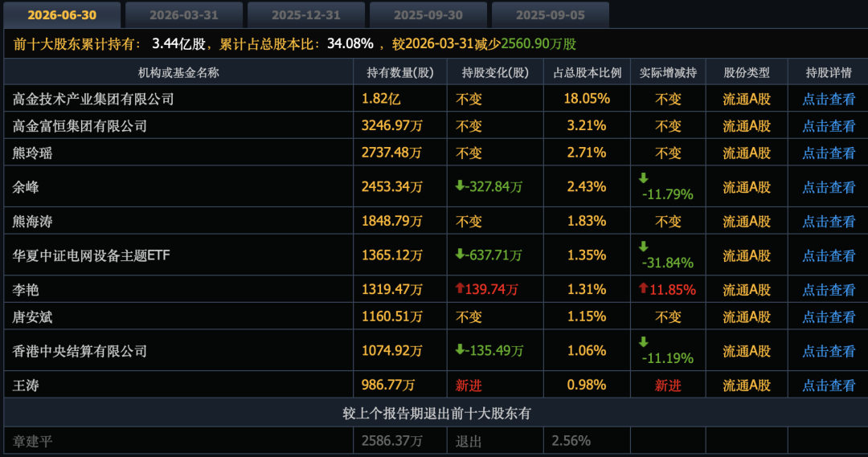Open 点击查看 link for 香港中央结算有限公司

point(829,351)
